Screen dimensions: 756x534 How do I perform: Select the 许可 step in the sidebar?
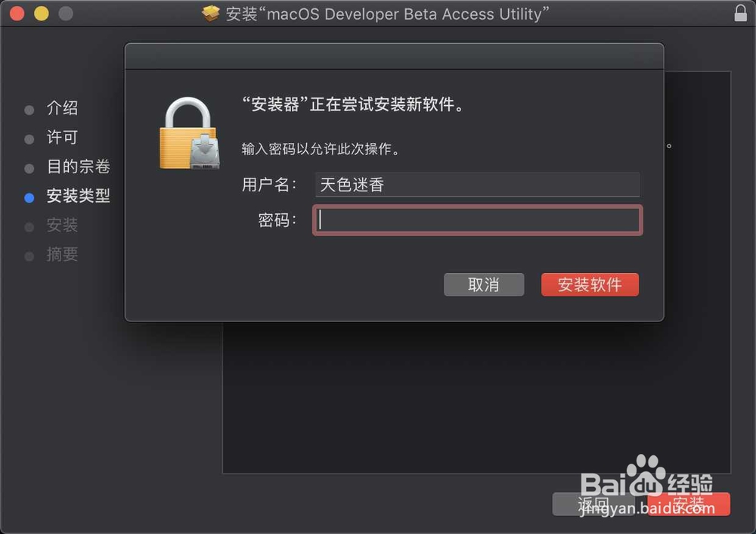tap(62, 138)
